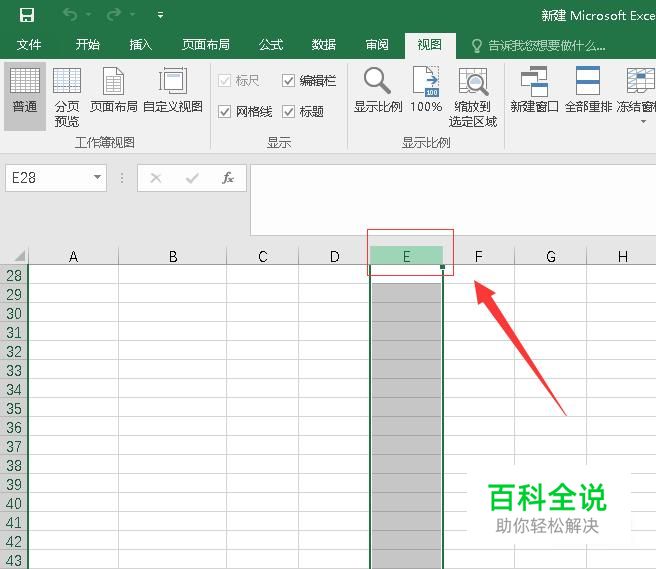This screenshot has height=569, width=656.
Task: Open the Redo history dropdown arrow
Action: (132, 15)
